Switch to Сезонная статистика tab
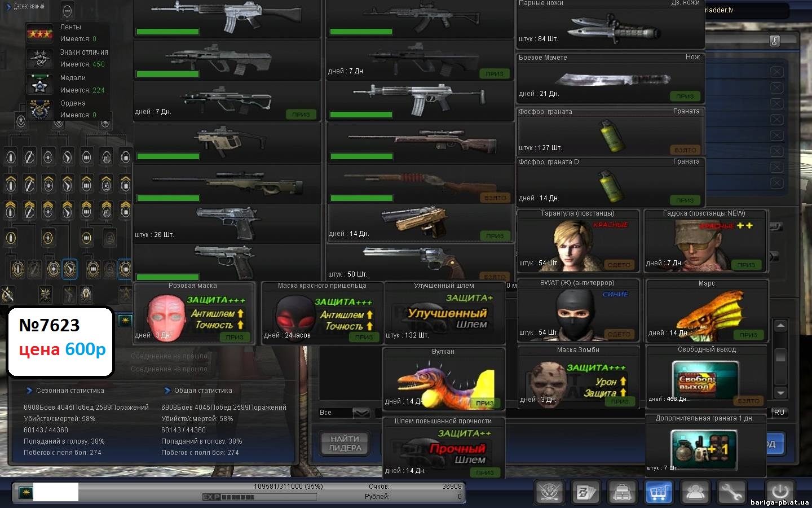The width and height of the screenshot is (812, 508). click(70, 391)
